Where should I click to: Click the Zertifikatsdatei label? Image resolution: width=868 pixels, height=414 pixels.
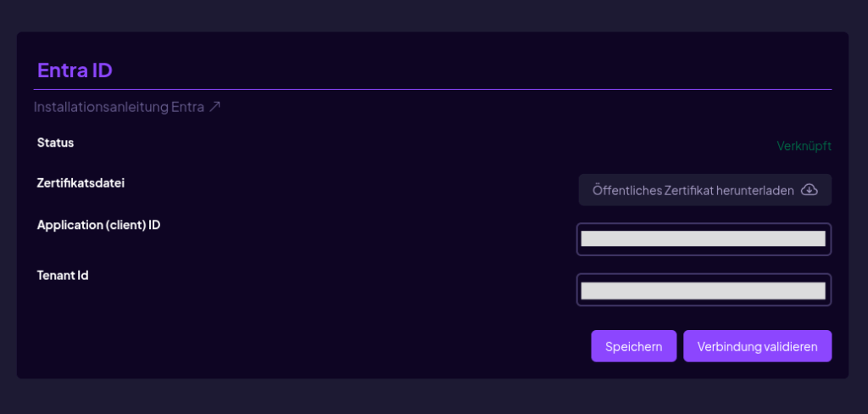[81, 182]
